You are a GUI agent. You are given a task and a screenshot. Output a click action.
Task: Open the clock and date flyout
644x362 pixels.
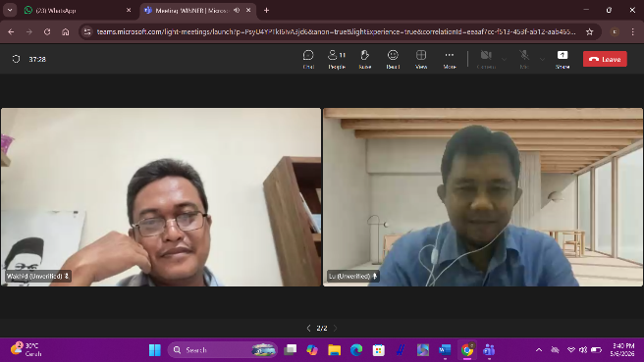click(622, 349)
